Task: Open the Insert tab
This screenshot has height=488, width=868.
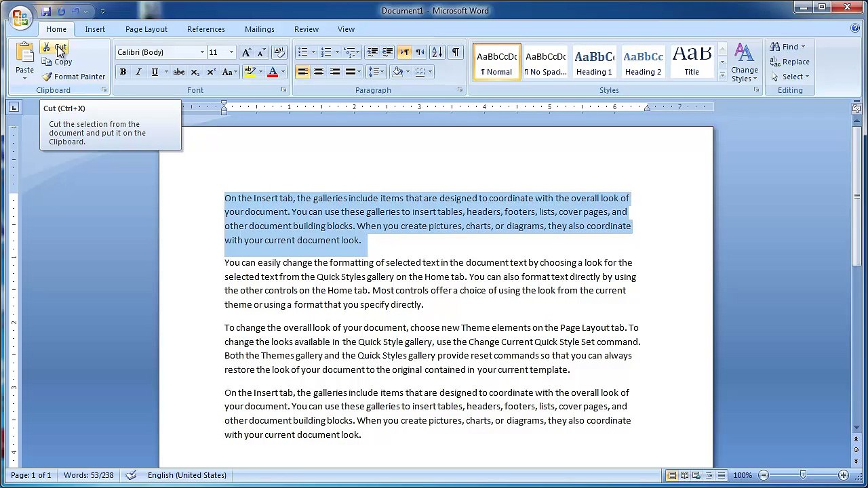Action: [95, 29]
